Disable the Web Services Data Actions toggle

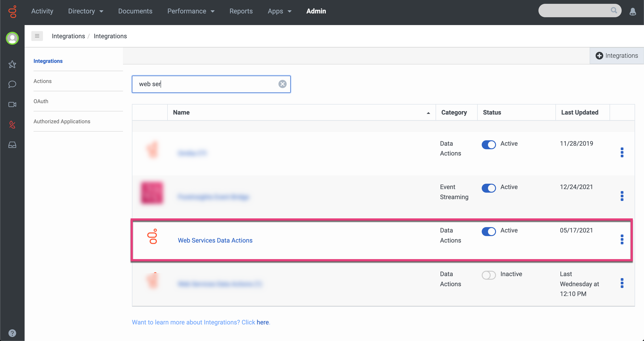489,231
